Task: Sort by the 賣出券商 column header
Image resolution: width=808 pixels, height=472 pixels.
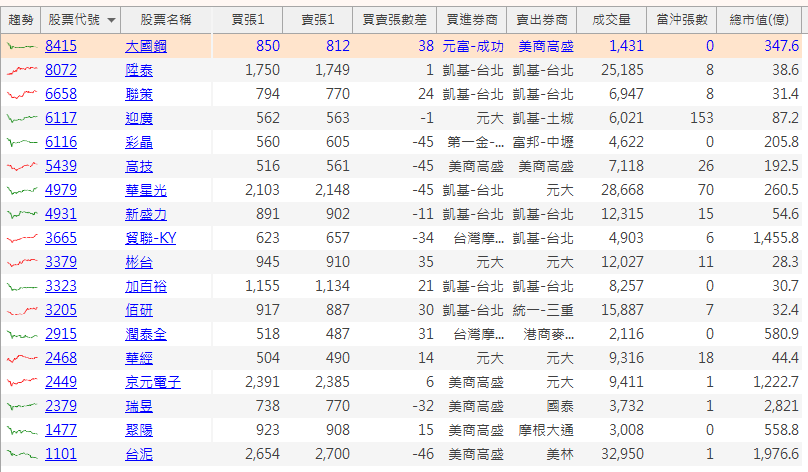Action: pyautogui.click(x=542, y=20)
